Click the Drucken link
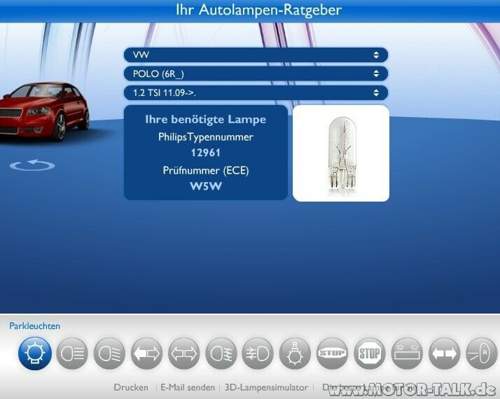This screenshot has width=500, height=399. point(131,387)
